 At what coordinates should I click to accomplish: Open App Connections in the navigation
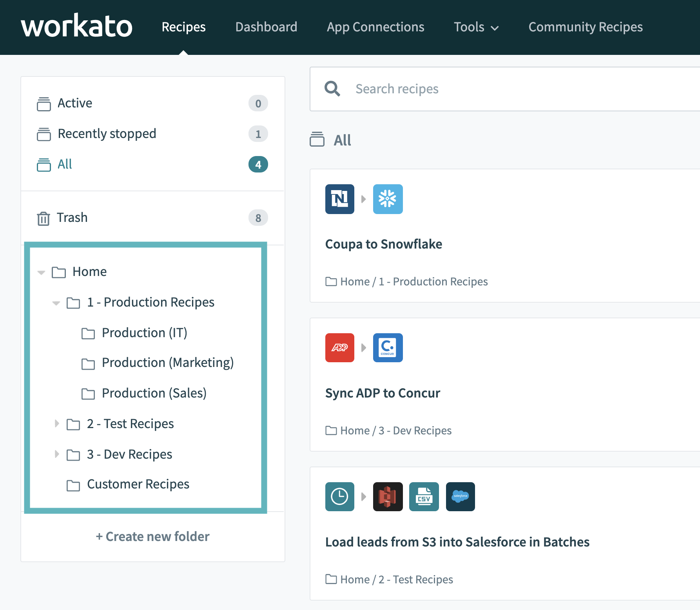[375, 27]
